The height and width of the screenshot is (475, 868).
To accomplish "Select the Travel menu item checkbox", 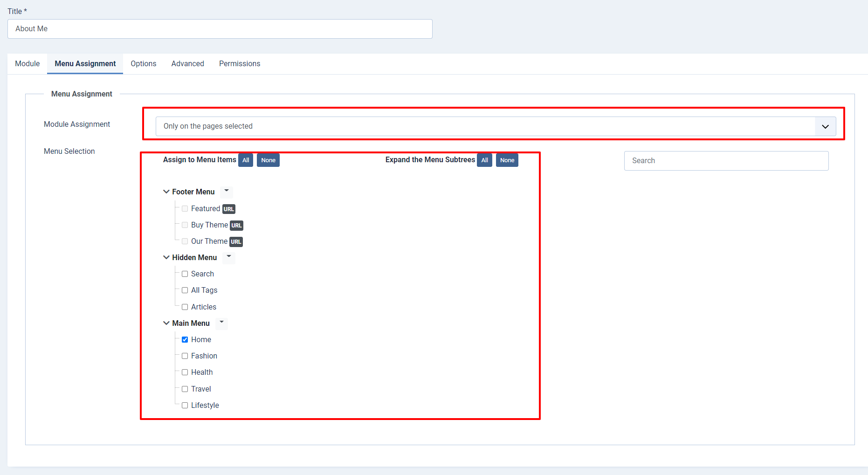I will tap(185, 389).
